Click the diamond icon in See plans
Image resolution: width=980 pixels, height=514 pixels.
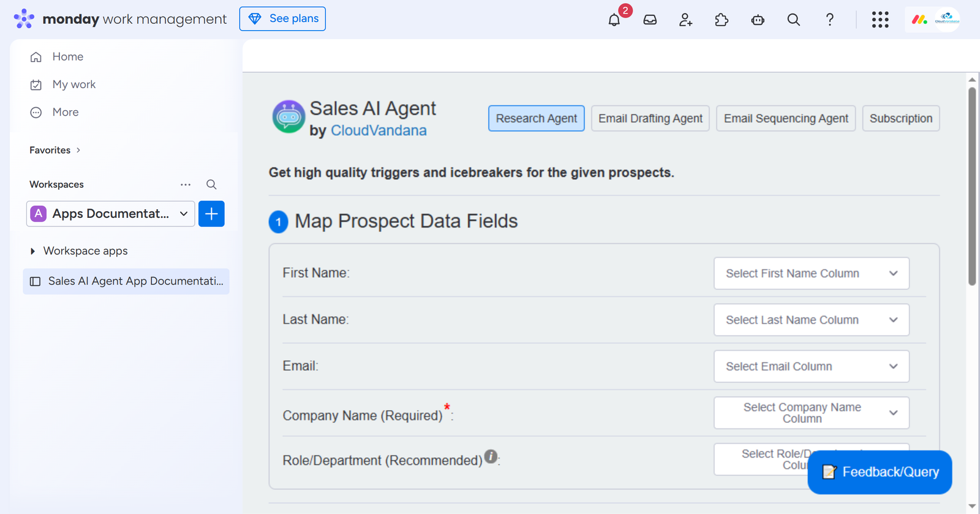(255, 19)
